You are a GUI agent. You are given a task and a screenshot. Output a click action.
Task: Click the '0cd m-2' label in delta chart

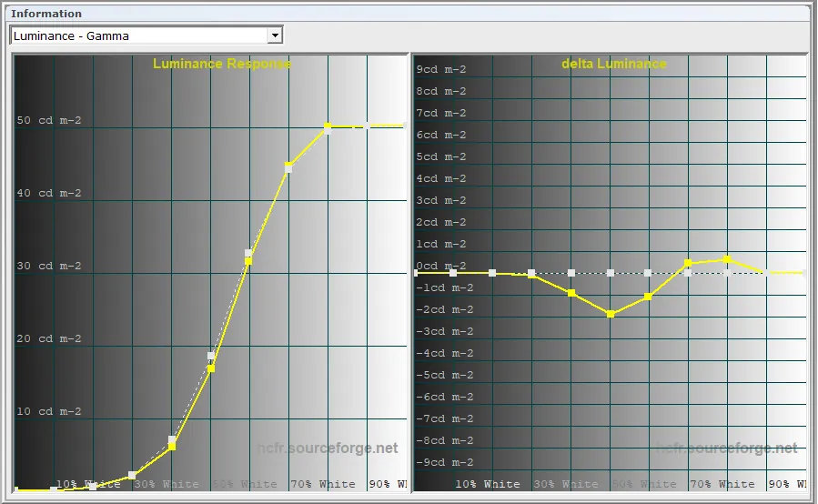pos(440,266)
